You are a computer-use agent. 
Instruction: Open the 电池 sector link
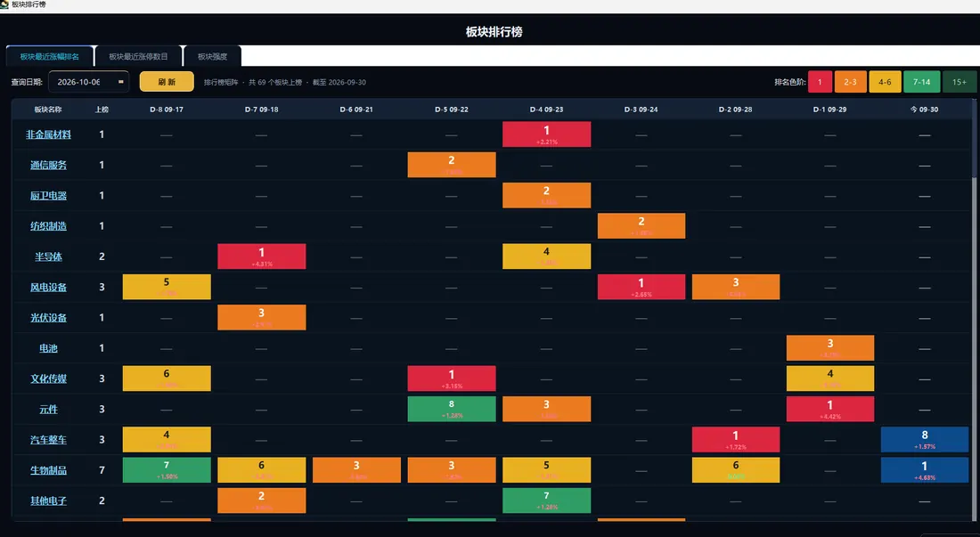pos(48,348)
